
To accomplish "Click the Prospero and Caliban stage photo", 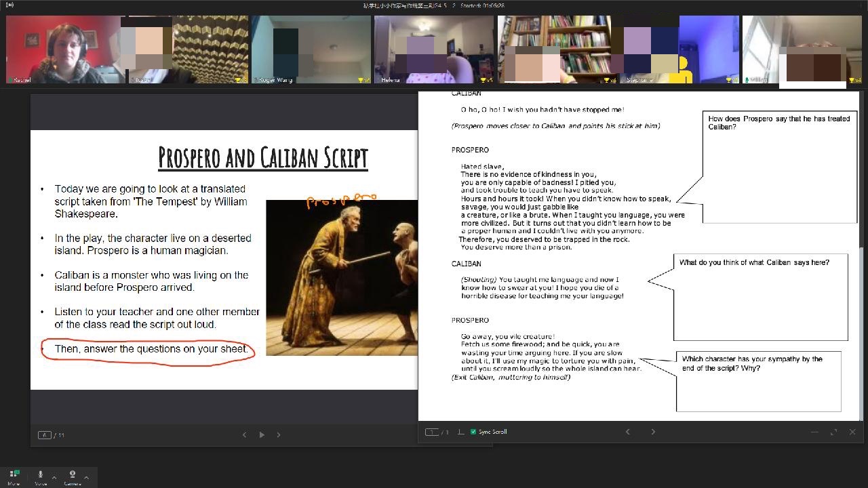I will click(342, 278).
